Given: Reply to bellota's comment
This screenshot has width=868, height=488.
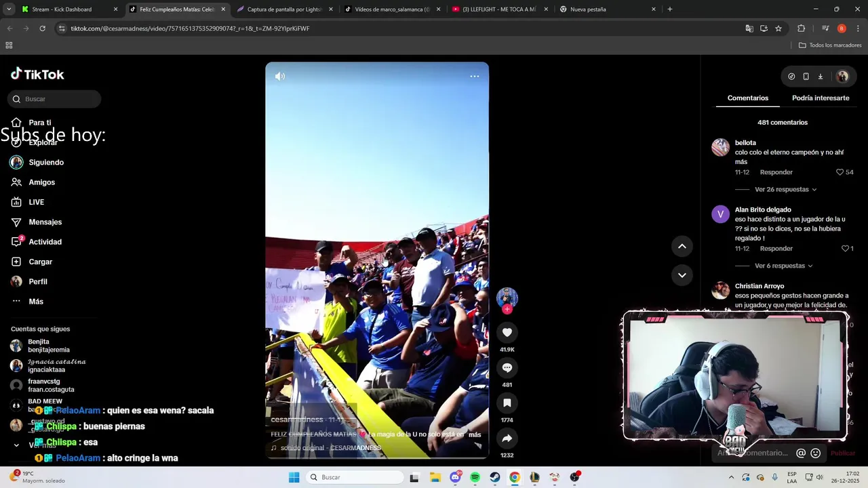Looking at the screenshot, I should (x=776, y=172).
